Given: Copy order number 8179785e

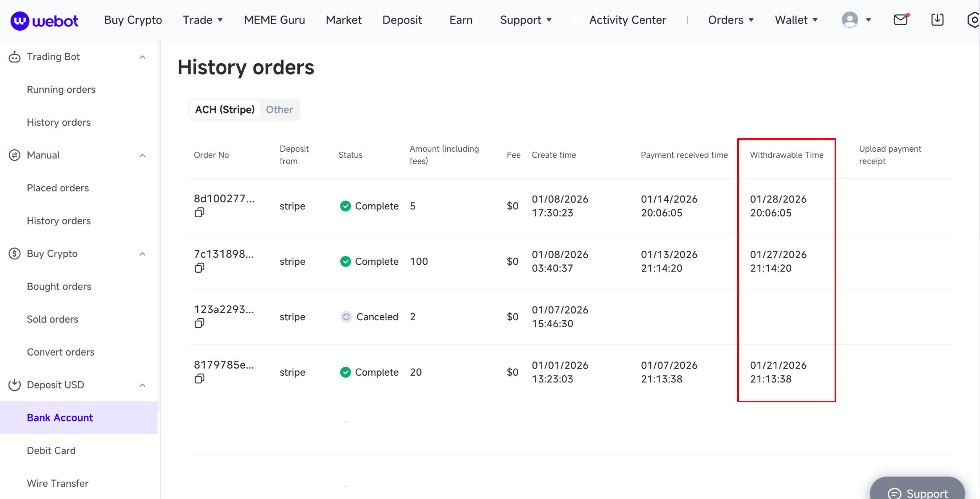Looking at the screenshot, I should (200, 379).
